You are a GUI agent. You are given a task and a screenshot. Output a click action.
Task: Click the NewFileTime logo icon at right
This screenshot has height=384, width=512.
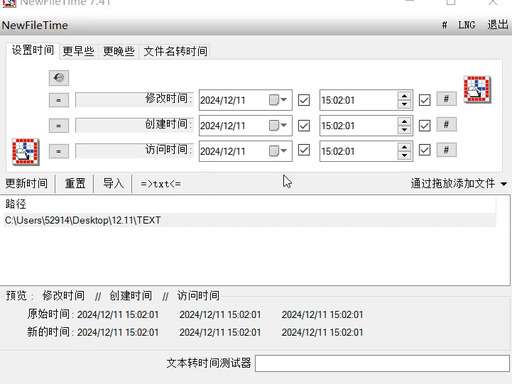[x=477, y=89]
